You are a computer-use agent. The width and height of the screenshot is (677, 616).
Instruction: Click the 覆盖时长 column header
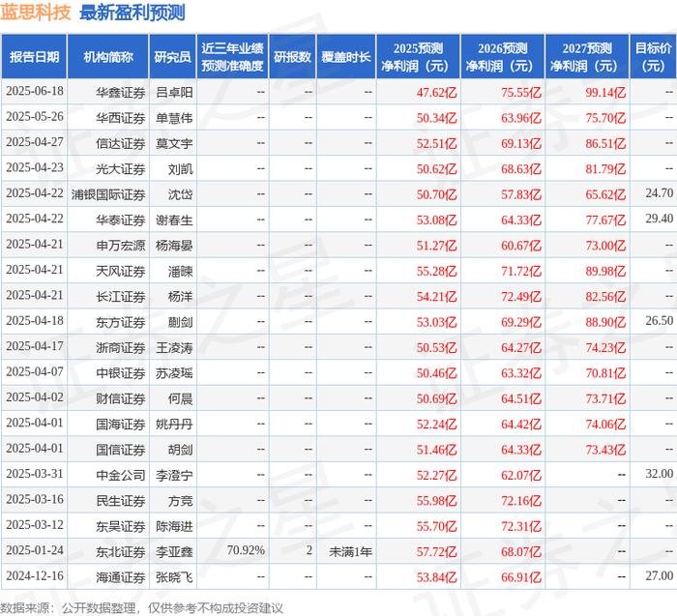346,57
